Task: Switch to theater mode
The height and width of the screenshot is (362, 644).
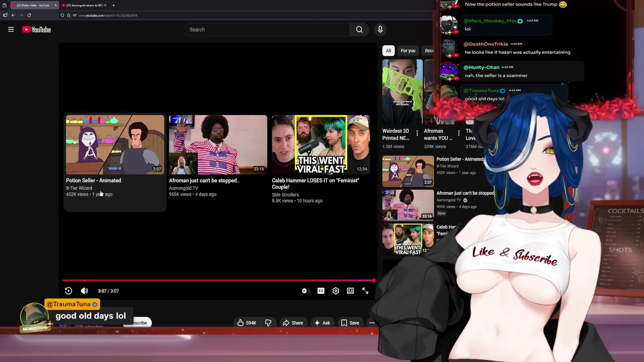Action: [351, 291]
